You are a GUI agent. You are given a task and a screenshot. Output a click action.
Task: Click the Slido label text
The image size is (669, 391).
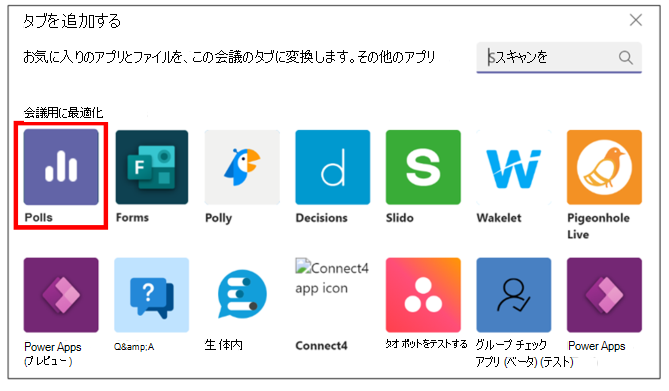(400, 218)
